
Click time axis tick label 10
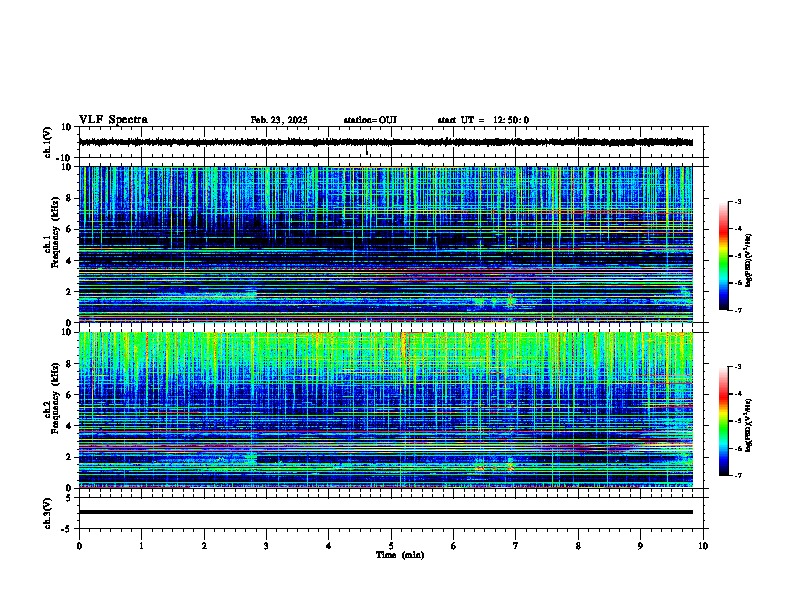703,546
